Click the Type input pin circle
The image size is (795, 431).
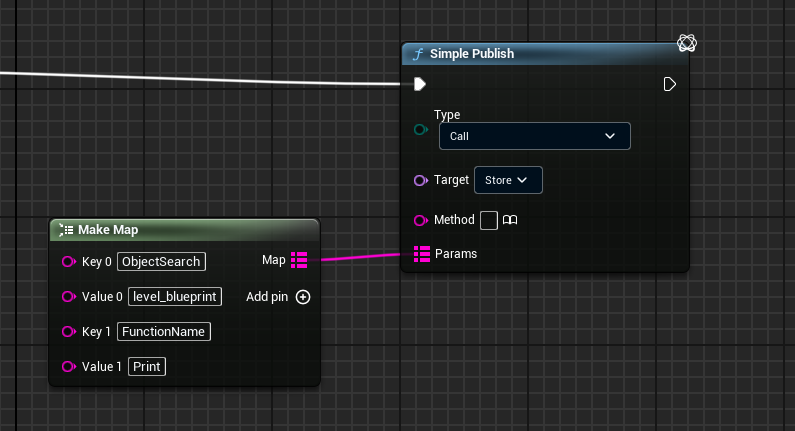point(420,130)
